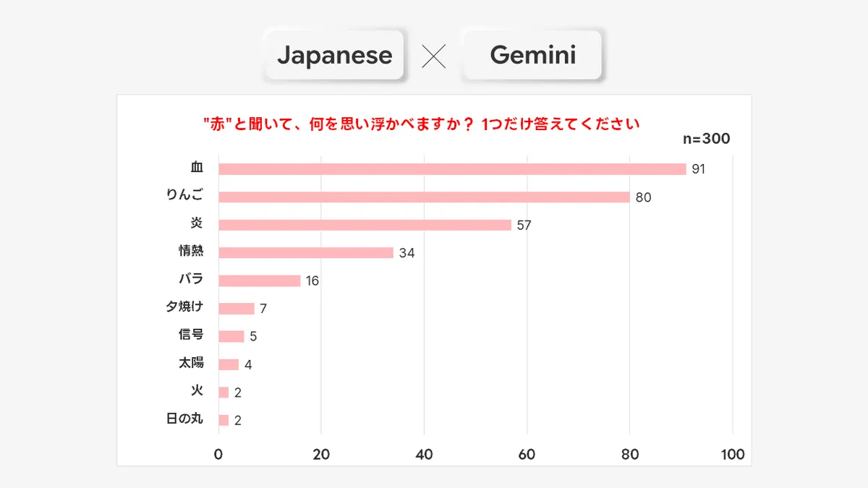This screenshot has width=868, height=488.
Task: Click the りんご bar in the chart
Action: point(424,197)
